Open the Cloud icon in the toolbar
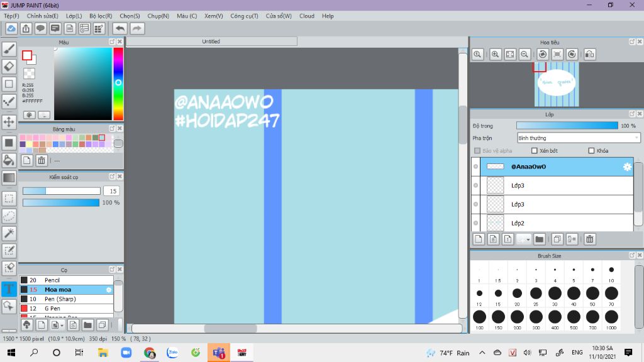644x362 pixels. click(11, 28)
